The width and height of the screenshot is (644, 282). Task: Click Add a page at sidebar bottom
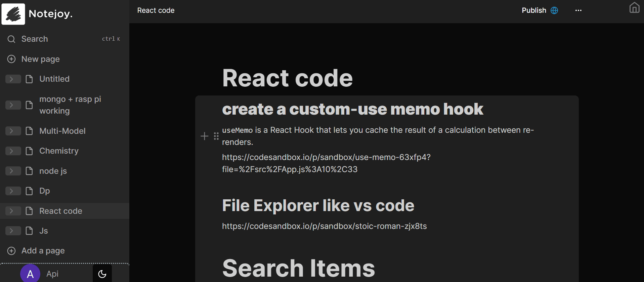click(43, 251)
